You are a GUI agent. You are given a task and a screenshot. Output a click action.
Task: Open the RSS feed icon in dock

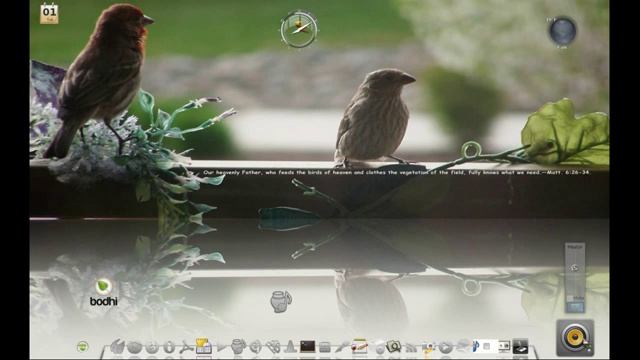tap(411, 348)
